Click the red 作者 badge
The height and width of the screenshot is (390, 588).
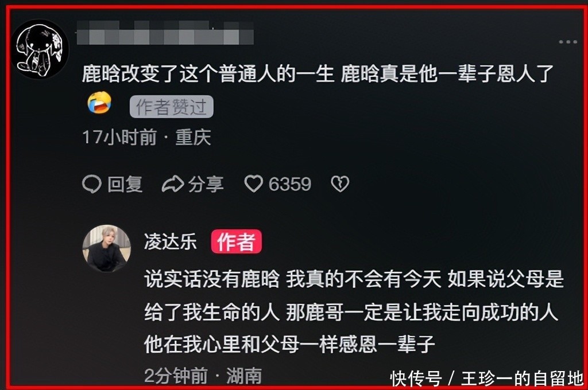[236, 241]
